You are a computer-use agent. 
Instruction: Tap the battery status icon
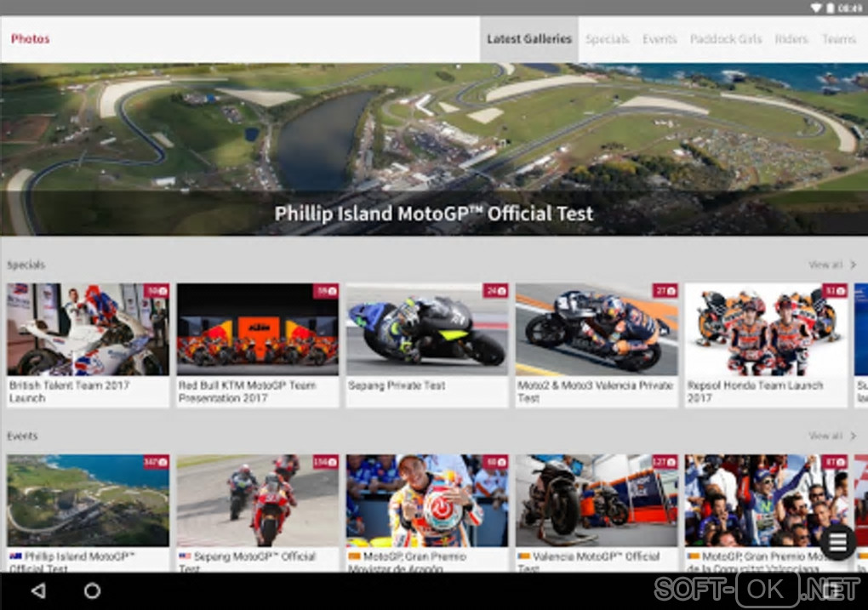(831, 8)
